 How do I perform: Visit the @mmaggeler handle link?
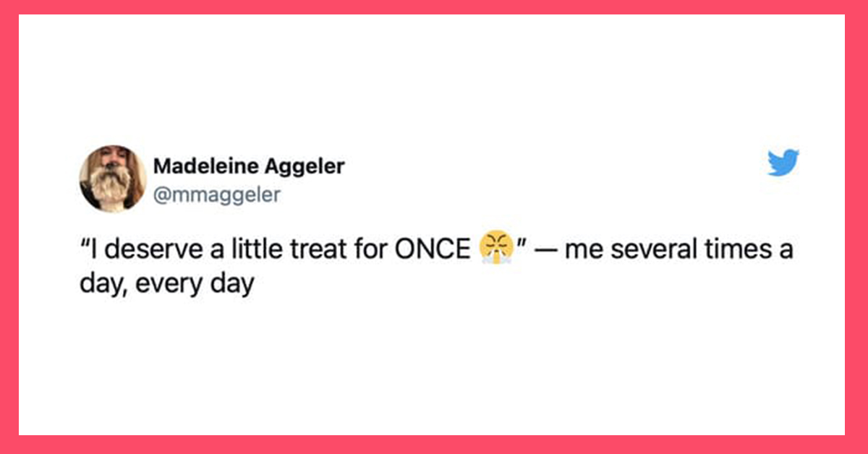pyautogui.click(x=216, y=194)
